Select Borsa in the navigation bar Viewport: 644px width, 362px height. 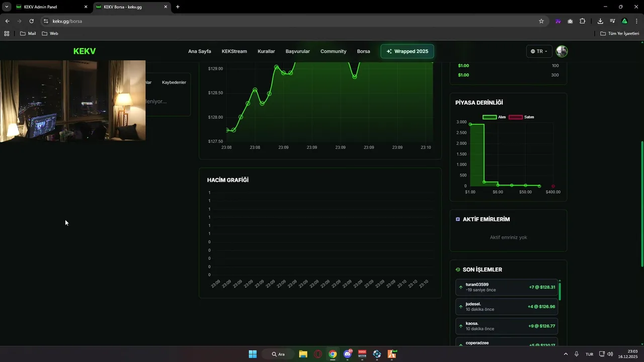[363, 51]
